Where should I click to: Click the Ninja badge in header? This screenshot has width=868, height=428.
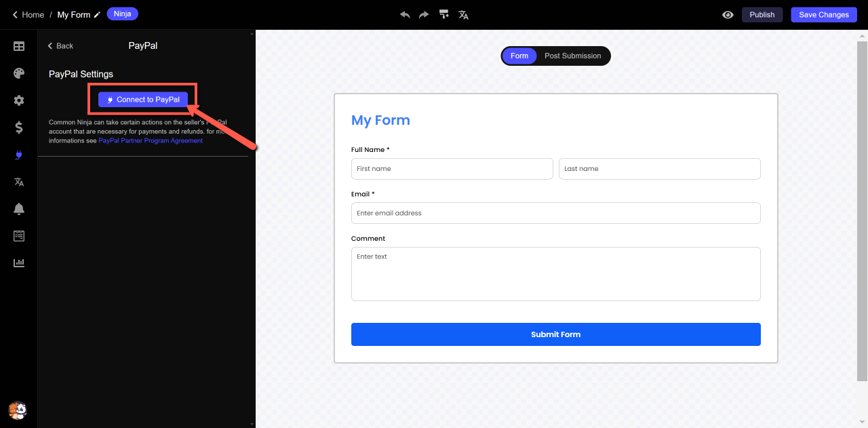pos(122,14)
